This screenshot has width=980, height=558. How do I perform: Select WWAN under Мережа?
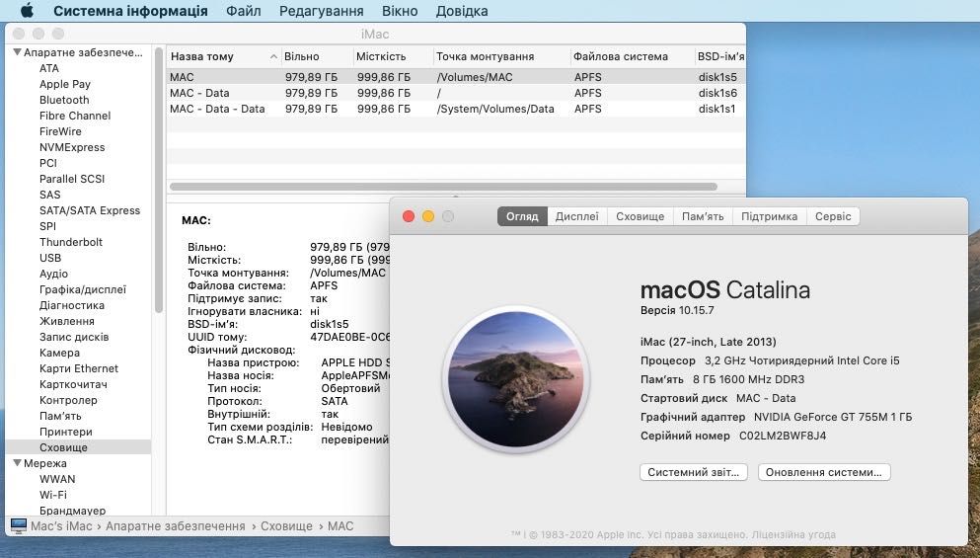(57, 479)
